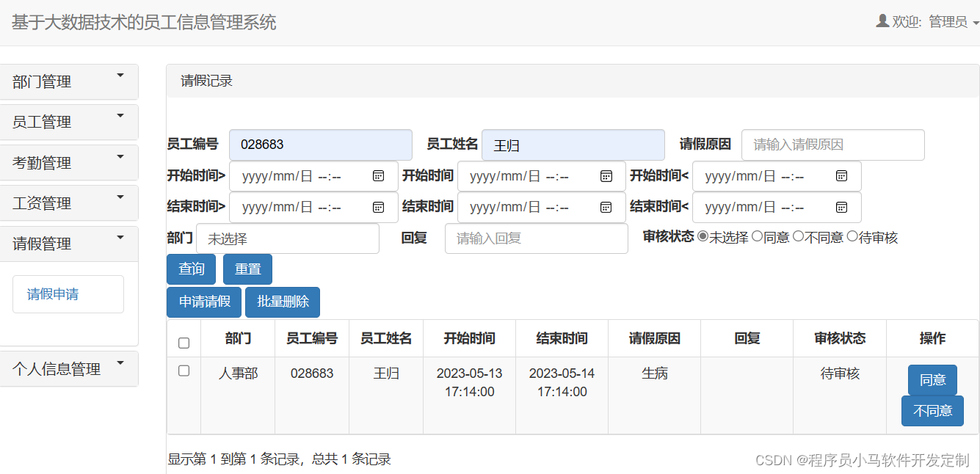Open the calendar picker for middle 结束时间 field
The width and height of the screenshot is (980, 474).
(606, 207)
